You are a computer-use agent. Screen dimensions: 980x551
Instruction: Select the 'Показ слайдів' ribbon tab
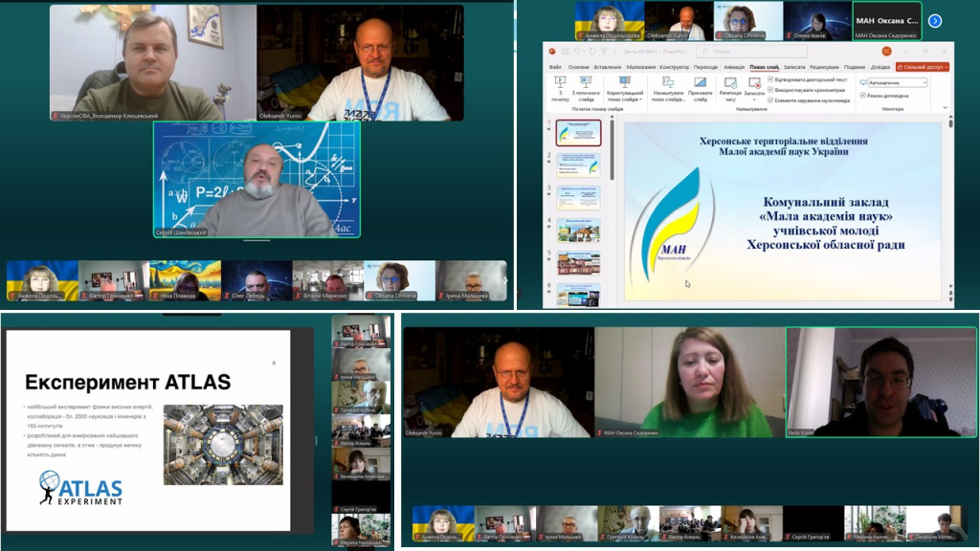(764, 67)
